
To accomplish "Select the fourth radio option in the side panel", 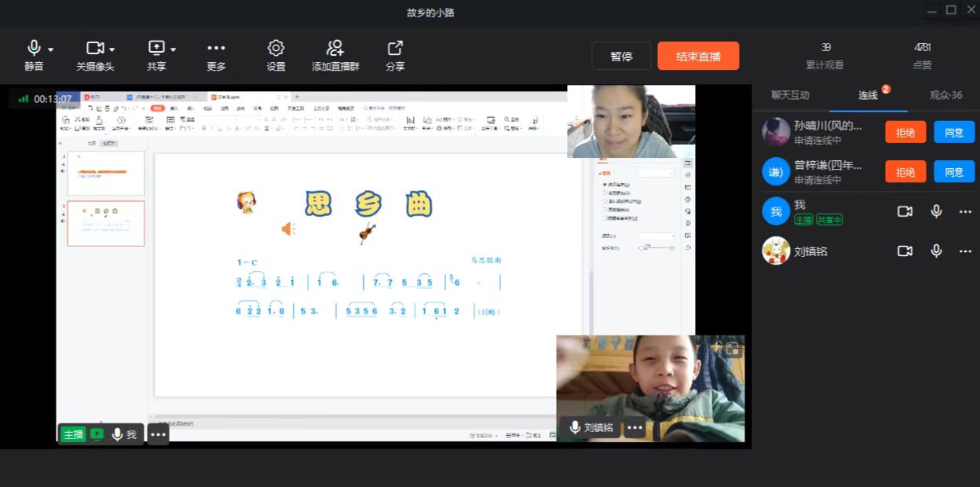I will (x=605, y=210).
